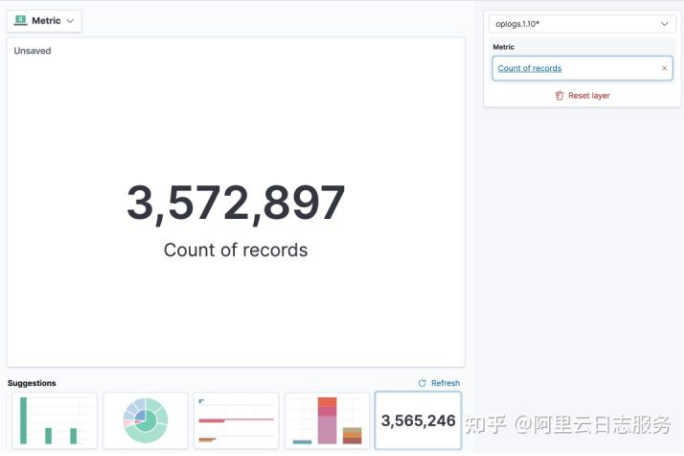Select the green bar chart suggestion
The image size is (684, 456).
click(55, 421)
